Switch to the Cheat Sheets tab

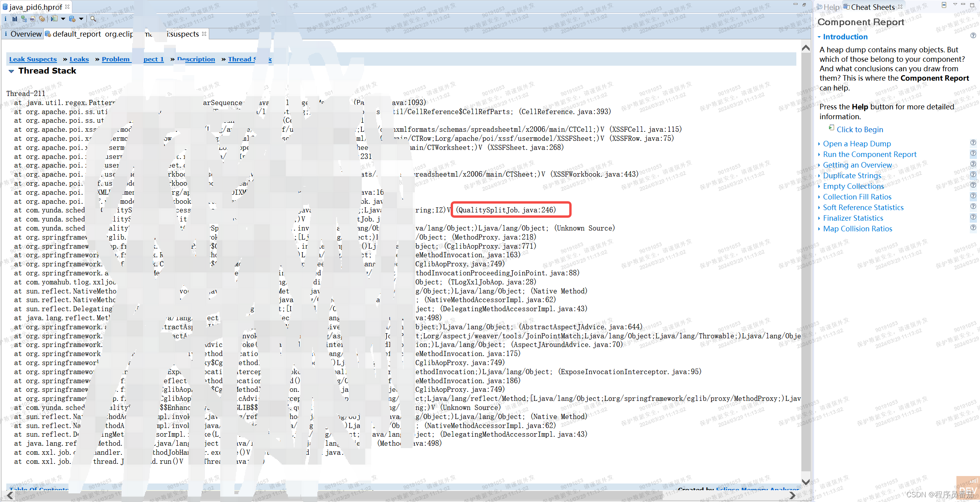point(871,7)
